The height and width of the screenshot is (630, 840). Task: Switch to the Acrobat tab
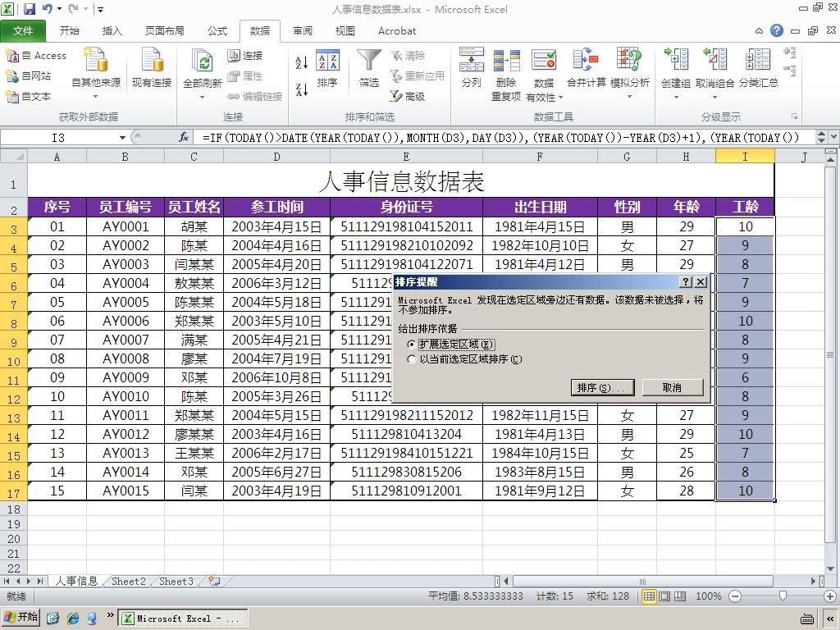397,30
